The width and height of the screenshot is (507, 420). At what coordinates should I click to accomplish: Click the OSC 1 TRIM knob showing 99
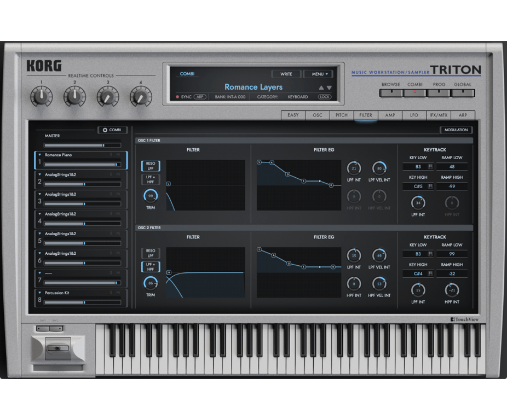pos(151,196)
